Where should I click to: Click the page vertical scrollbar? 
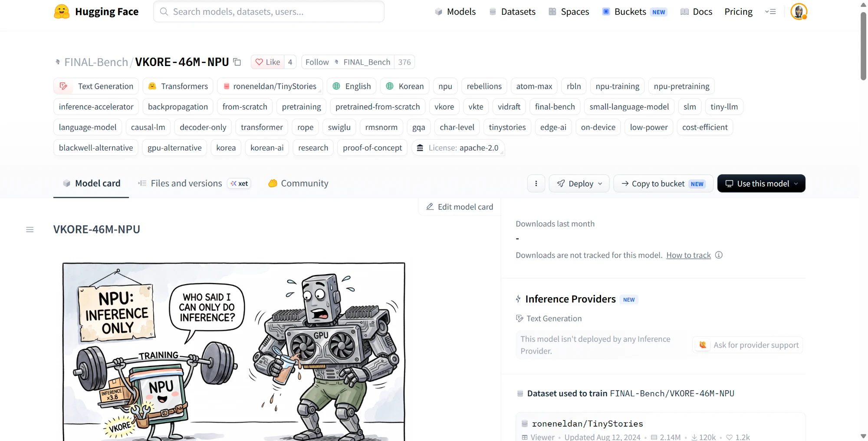pos(863,46)
